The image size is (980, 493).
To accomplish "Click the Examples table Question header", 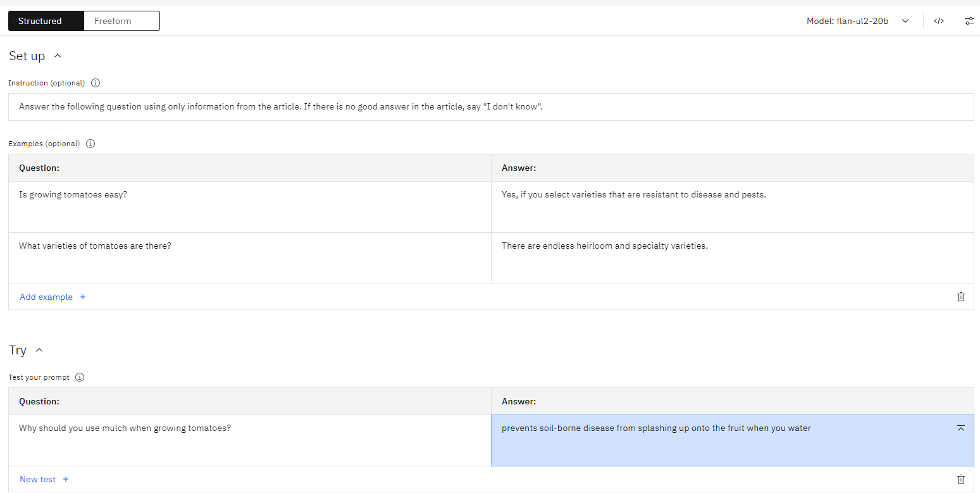I will pyautogui.click(x=250, y=168).
